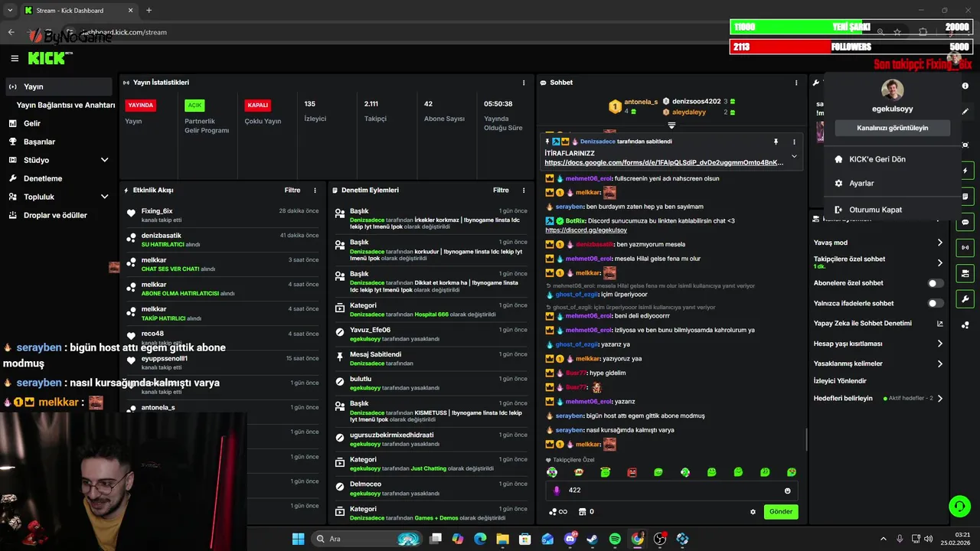Open the Yayın İstatistikleri options menu
The height and width of the screenshot is (551, 980).
coord(524,83)
